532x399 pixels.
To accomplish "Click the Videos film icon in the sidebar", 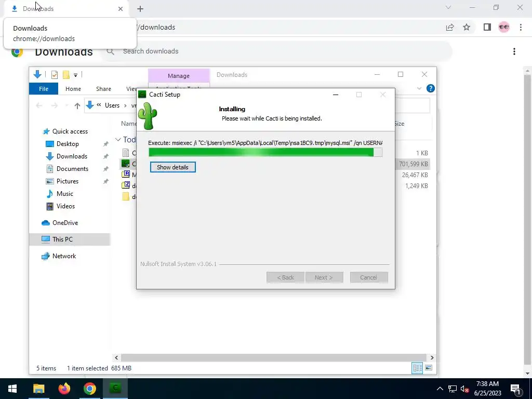I will [49, 206].
